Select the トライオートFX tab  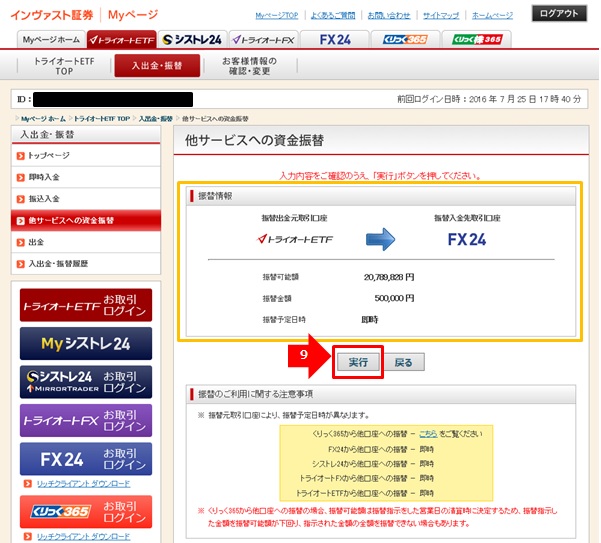[264, 39]
